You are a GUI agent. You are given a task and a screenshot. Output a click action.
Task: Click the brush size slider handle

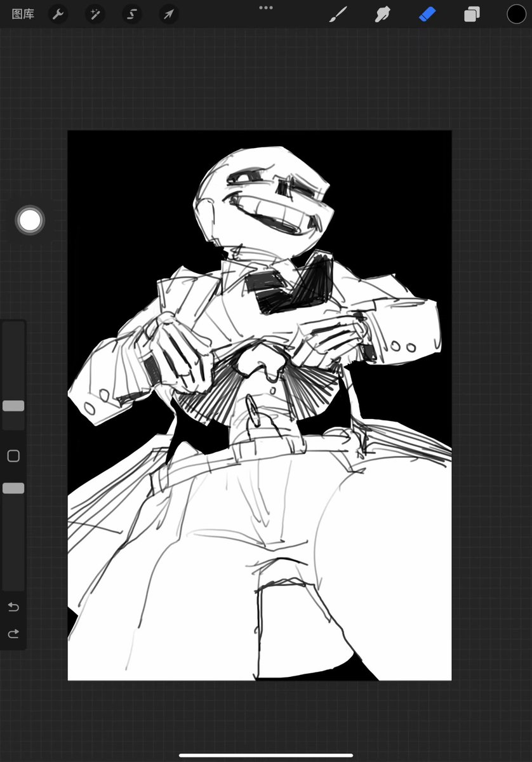click(x=13, y=406)
